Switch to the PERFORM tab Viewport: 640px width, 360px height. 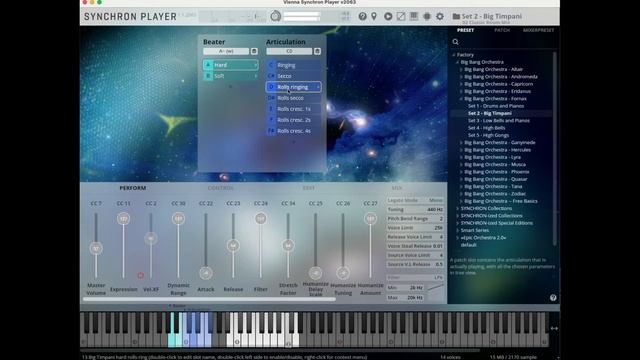tap(133, 188)
